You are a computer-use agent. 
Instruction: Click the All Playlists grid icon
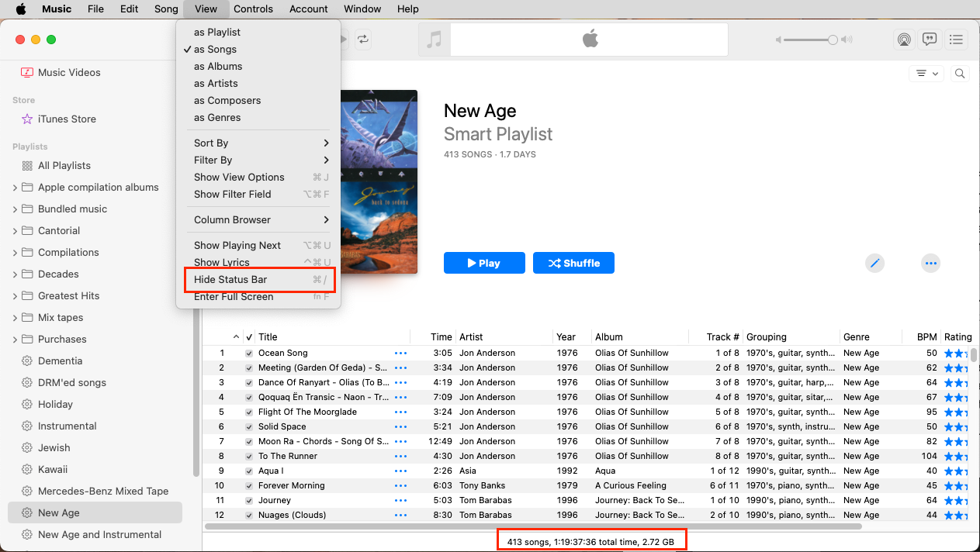[x=27, y=165]
